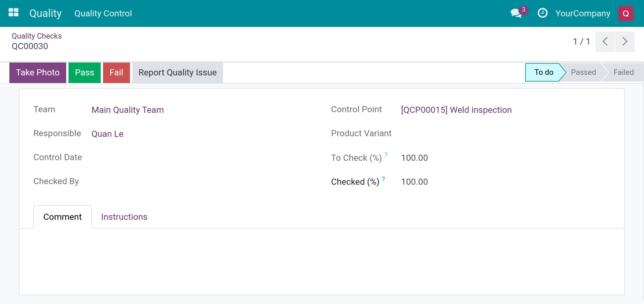Viewport: 644px width, 304px height.
Task: Open QCP00015 Weld inspection control point
Action: click(456, 110)
